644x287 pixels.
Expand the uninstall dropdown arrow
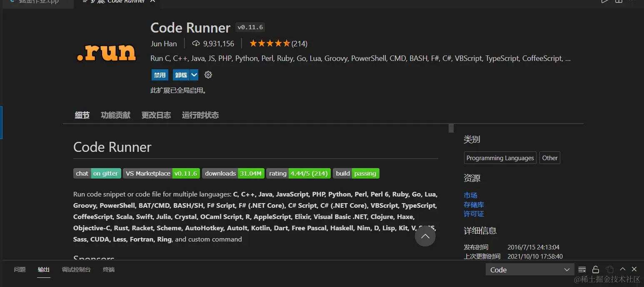pyautogui.click(x=194, y=75)
